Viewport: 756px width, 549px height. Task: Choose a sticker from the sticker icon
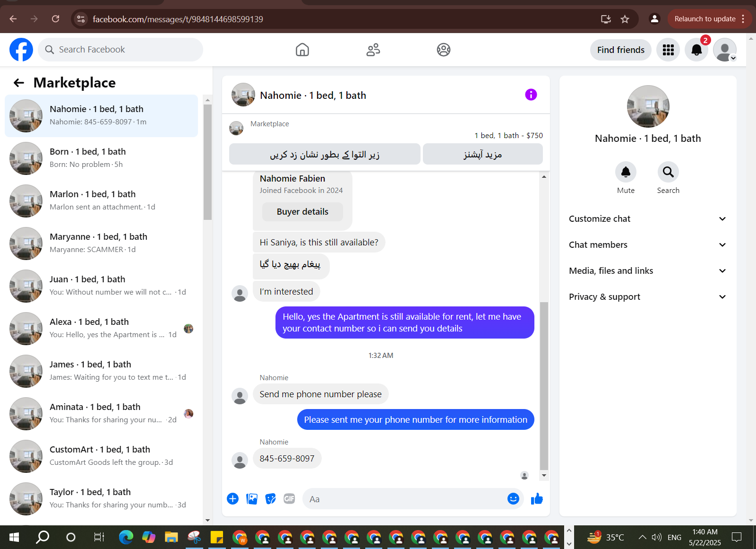click(271, 499)
